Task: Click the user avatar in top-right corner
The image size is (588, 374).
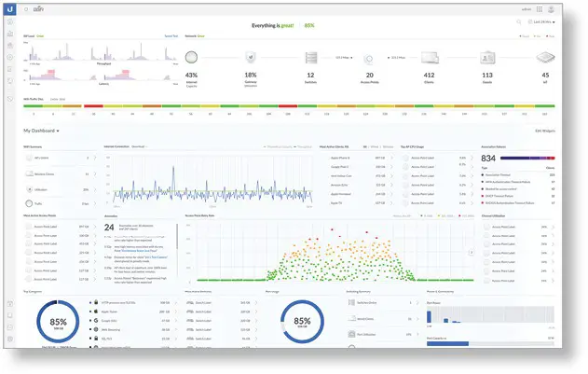Action: click(551, 9)
